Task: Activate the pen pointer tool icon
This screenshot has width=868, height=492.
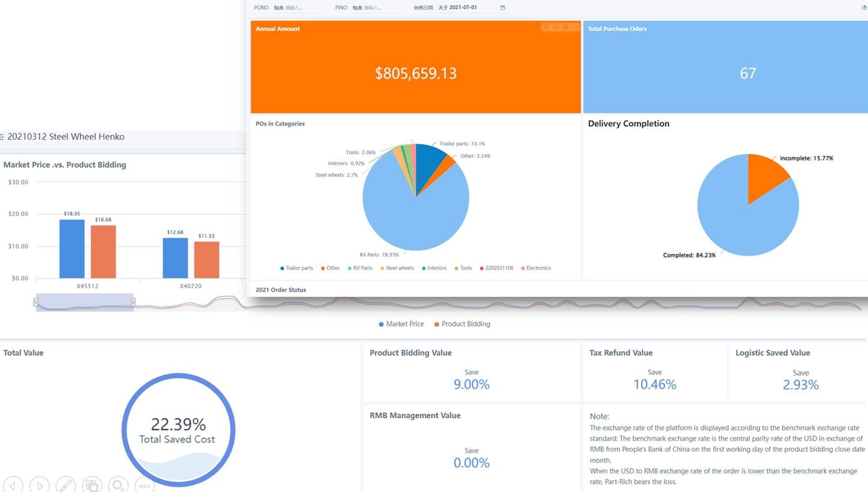Action: pyautogui.click(x=65, y=485)
